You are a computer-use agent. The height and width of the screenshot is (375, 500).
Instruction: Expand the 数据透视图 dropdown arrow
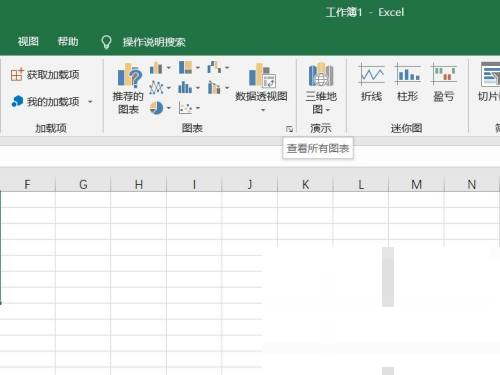click(263, 110)
